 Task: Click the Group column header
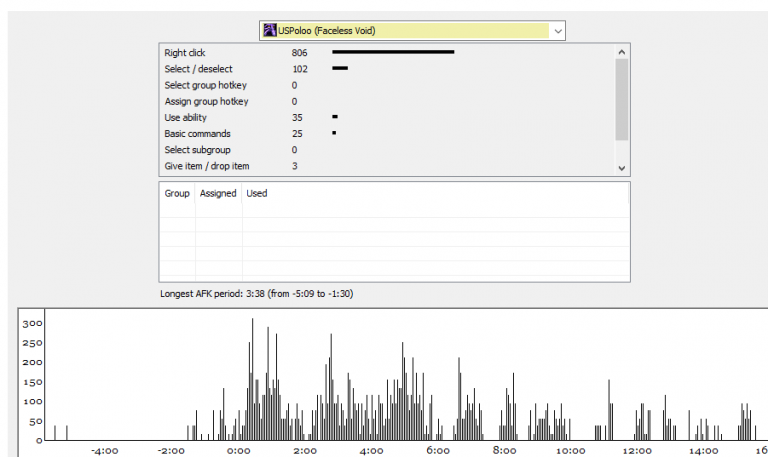coord(177,193)
